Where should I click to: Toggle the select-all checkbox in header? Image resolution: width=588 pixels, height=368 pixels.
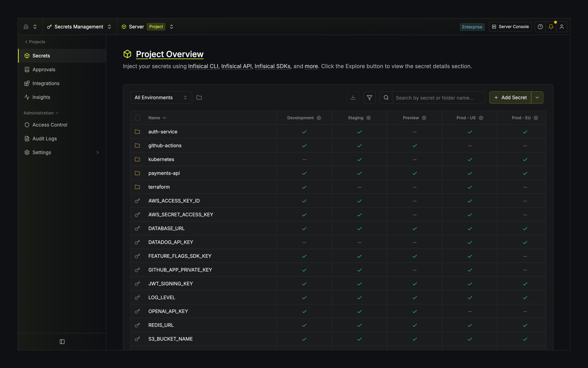(137, 118)
